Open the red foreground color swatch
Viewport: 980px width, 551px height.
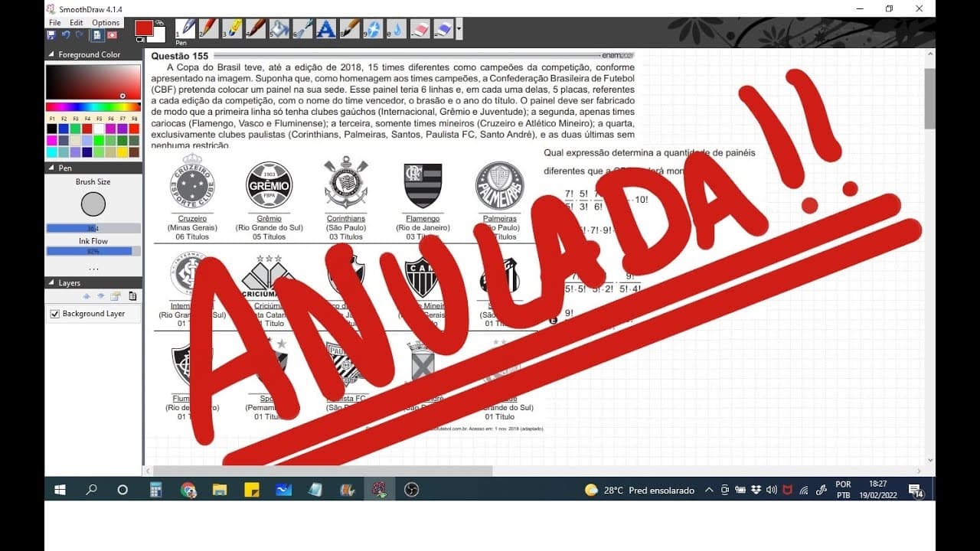click(143, 28)
